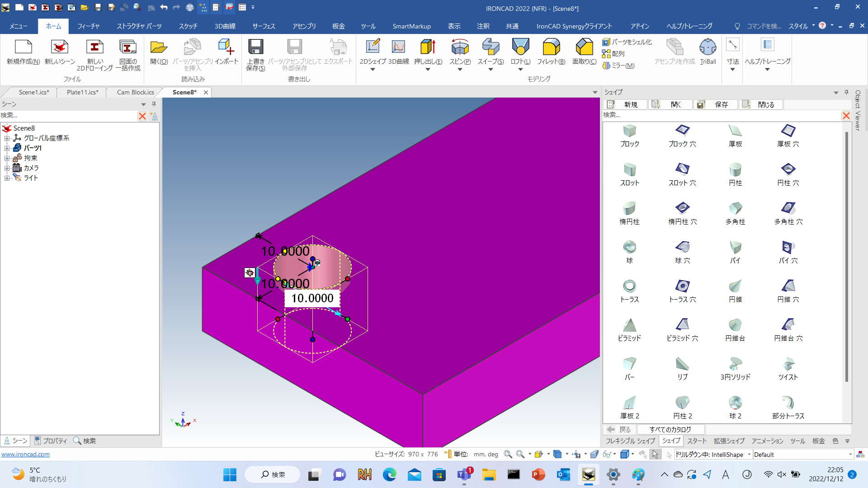Click the Save (保存) catalog button
This screenshot has height=488, width=868.
[716, 104]
